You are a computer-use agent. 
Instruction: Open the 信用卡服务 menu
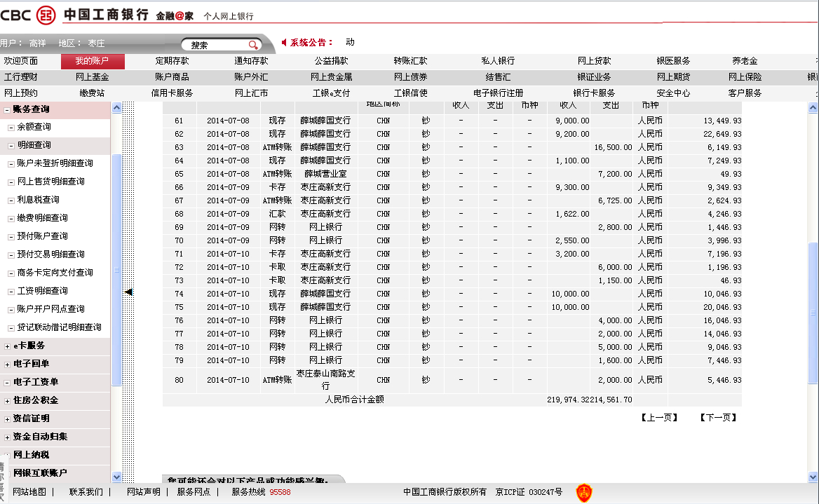pos(172,93)
